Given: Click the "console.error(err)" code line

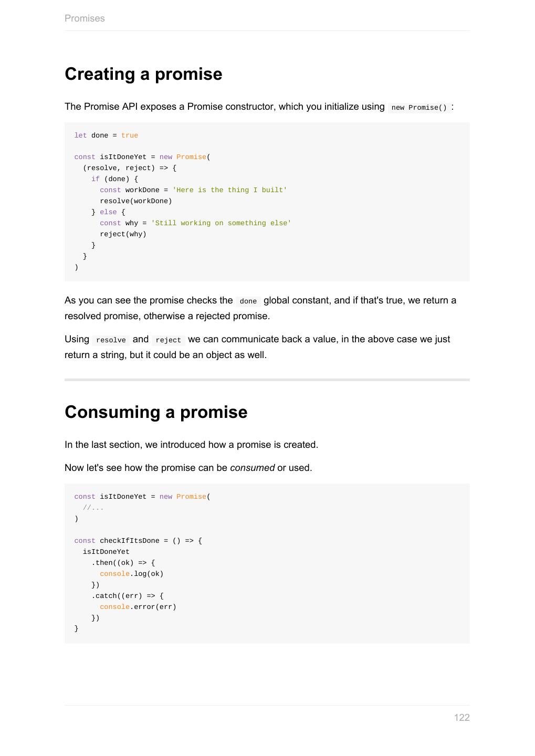Looking at the screenshot, I should tap(138, 607).
